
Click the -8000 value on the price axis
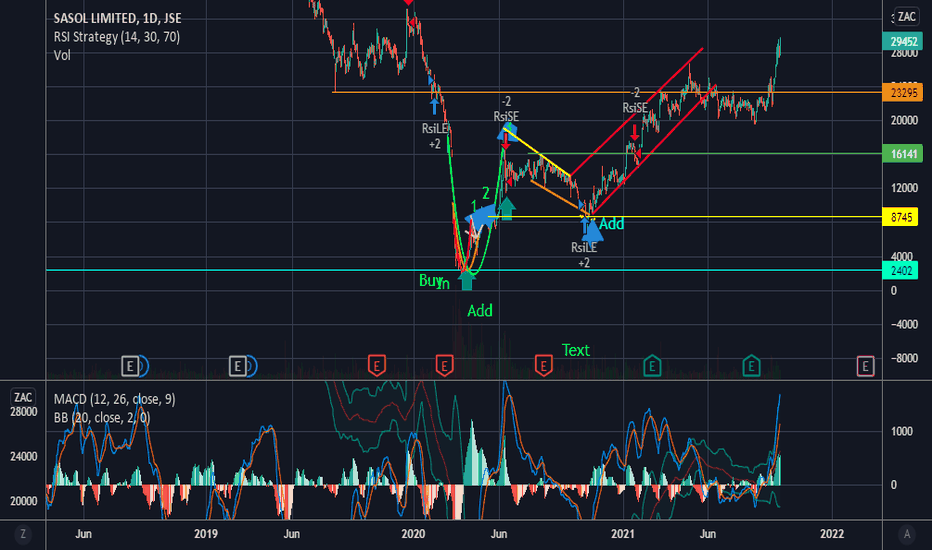[x=905, y=359]
